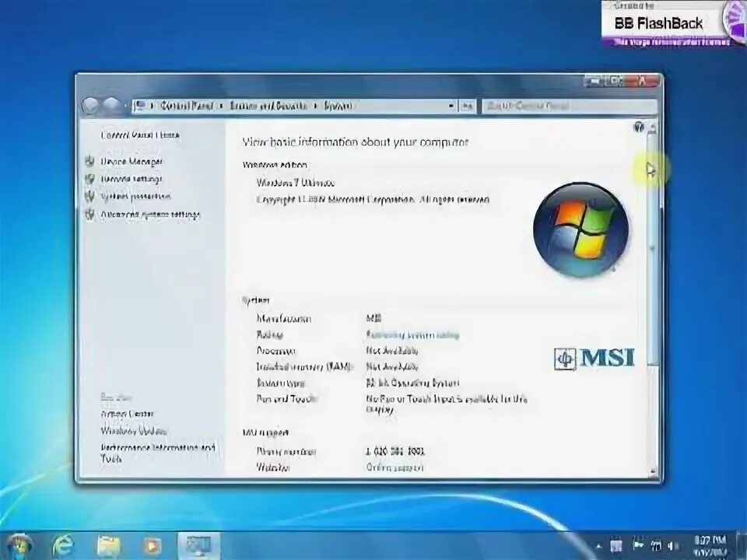Select the System control panel taskbar button
Image resolution: width=747 pixels, height=560 pixels.
pyautogui.click(x=198, y=546)
